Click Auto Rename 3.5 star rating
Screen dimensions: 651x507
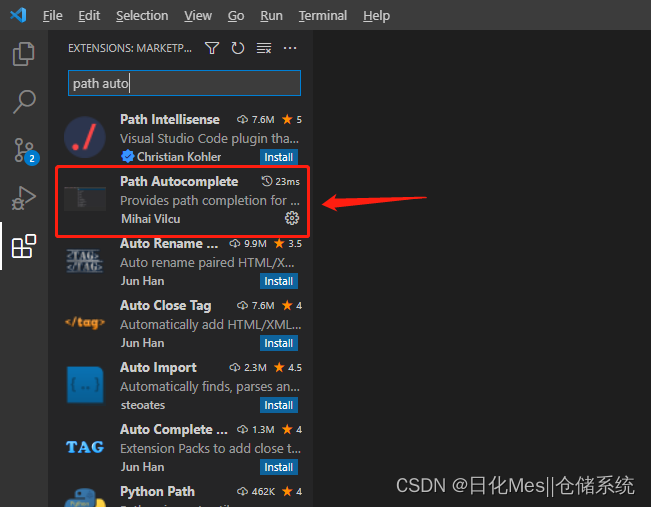(x=288, y=243)
